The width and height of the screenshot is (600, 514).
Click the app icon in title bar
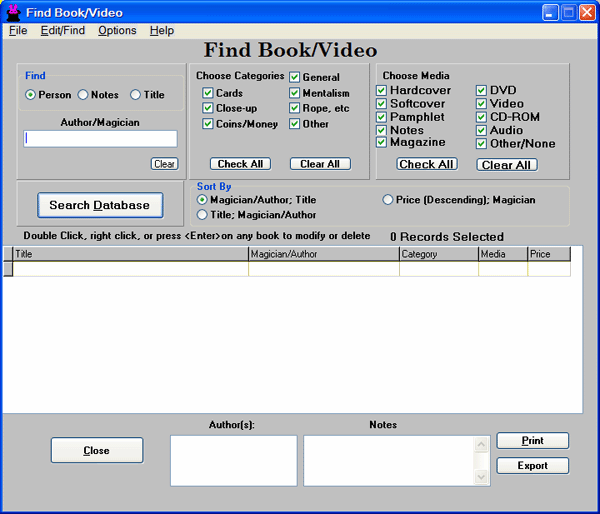click(12, 12)
